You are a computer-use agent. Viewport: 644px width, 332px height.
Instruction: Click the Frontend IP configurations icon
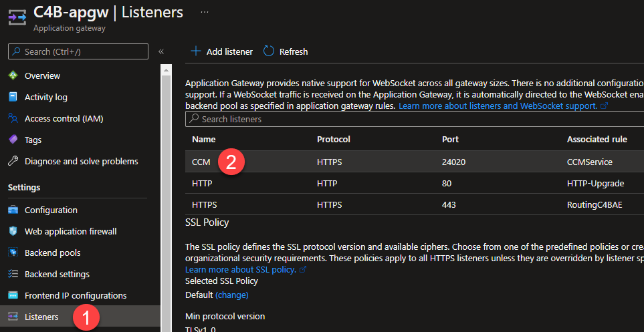pyautogui.click(x=13, y=295)
